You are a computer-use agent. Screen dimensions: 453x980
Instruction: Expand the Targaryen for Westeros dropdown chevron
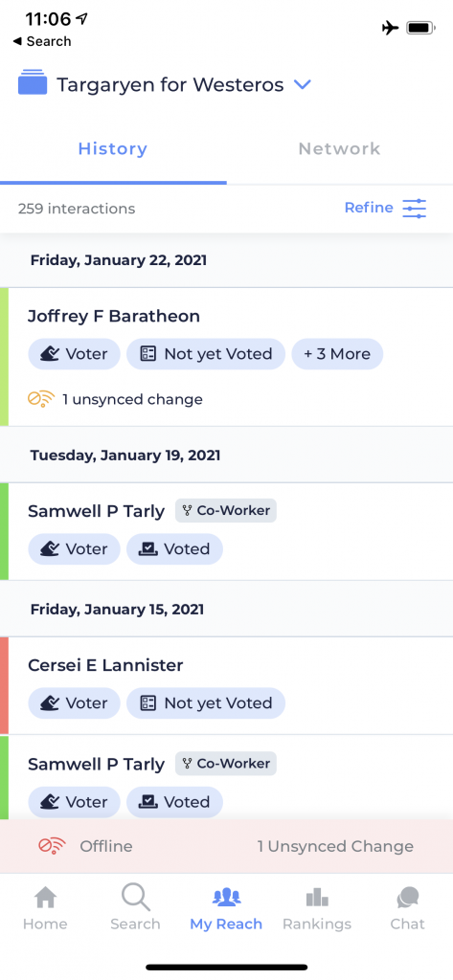click(303, 84)
